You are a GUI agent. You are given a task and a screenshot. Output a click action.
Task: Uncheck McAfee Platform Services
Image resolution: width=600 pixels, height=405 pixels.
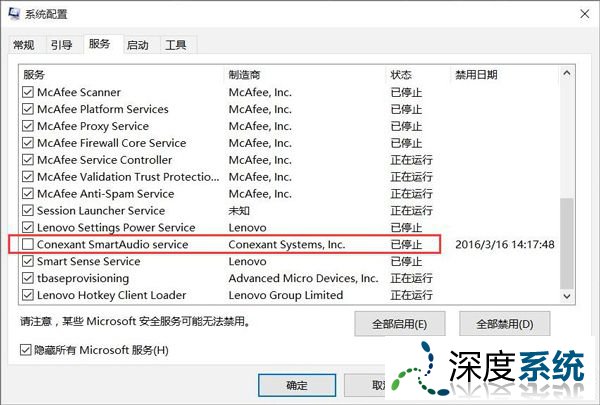28,109
